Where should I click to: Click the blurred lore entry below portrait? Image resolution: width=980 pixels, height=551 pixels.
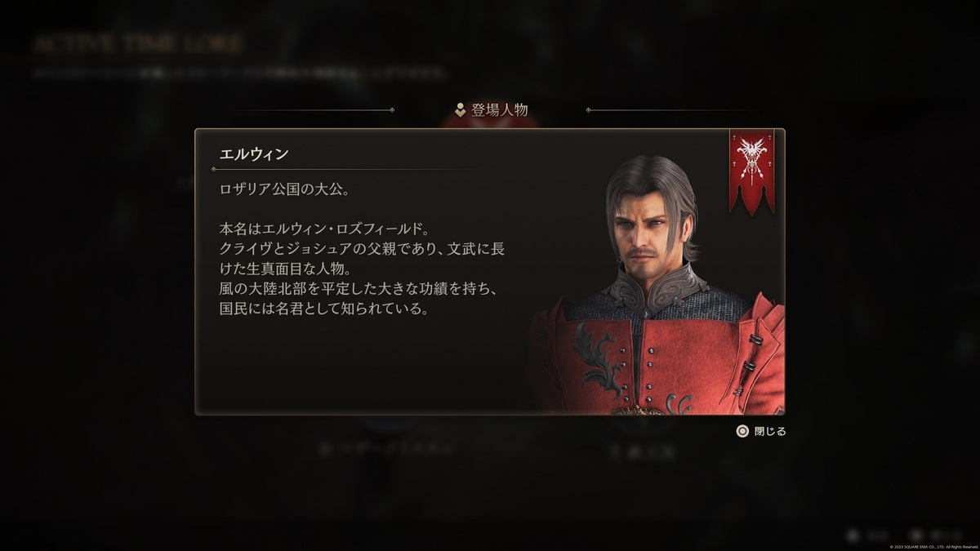coord(643,451)
